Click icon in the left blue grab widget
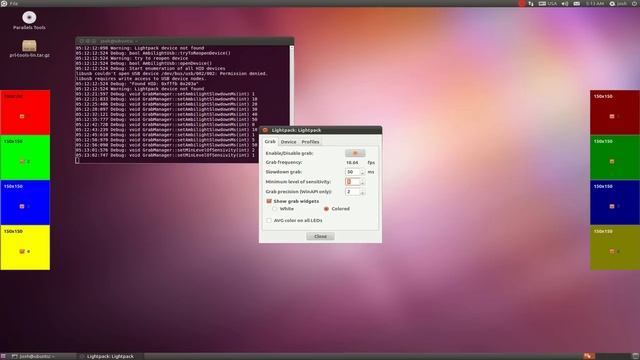Image resolution: width=640 pixels, height=360 pixels. (22, 207)
